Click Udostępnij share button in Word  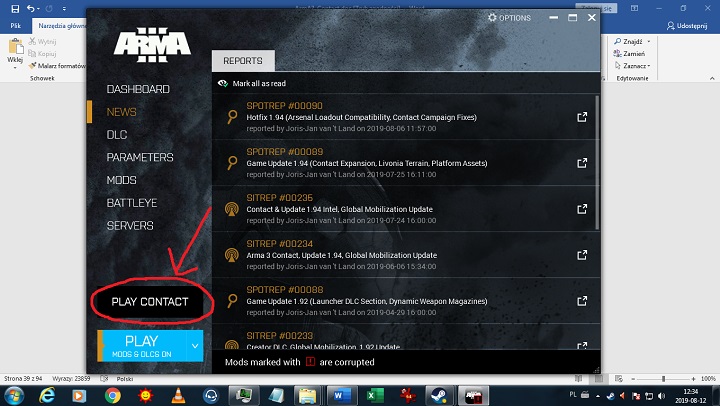pyautogui.click(x=686, y=26)
